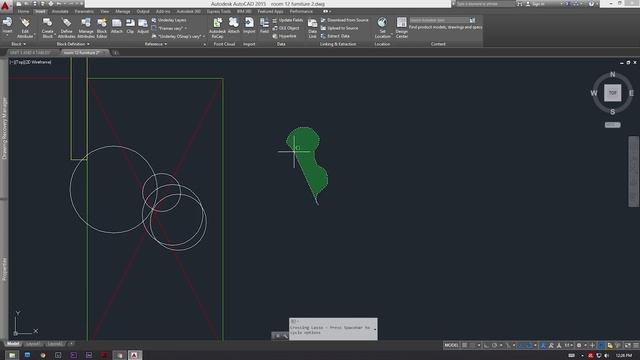
Task: Switch to the Home ribbon tab
Action: click(23, 11)
